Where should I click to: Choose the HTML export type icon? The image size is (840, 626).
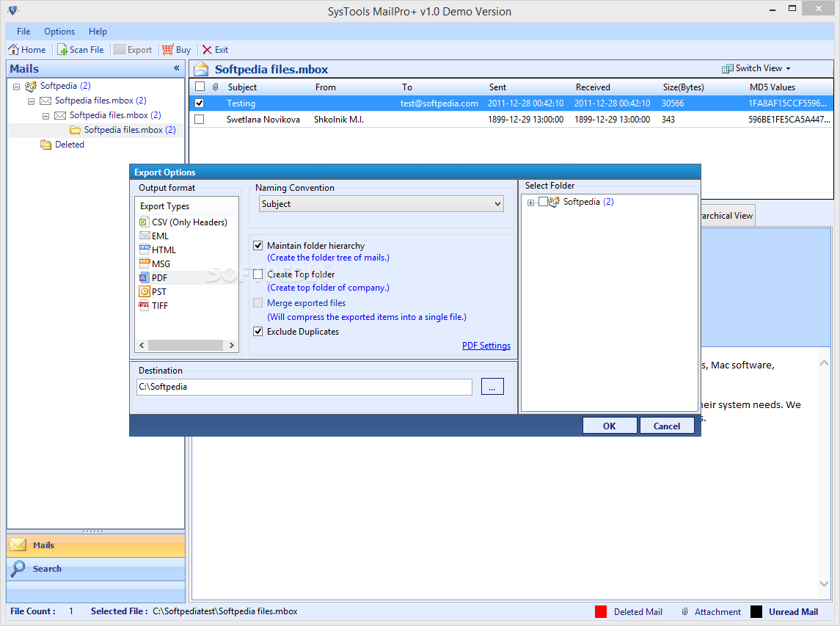click(144, 250)
